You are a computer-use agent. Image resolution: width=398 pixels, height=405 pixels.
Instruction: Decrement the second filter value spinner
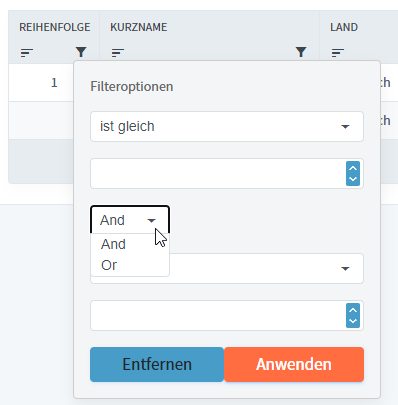353,321
